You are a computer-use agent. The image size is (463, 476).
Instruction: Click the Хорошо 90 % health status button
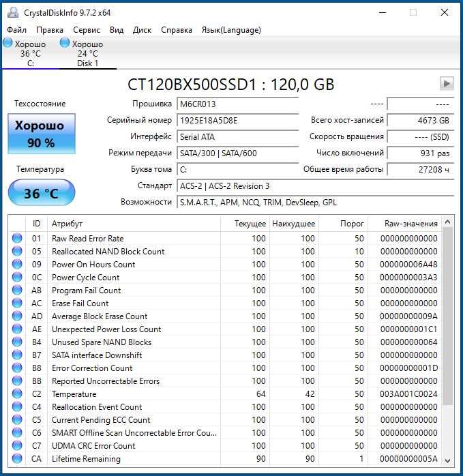(x=42, y=134)
